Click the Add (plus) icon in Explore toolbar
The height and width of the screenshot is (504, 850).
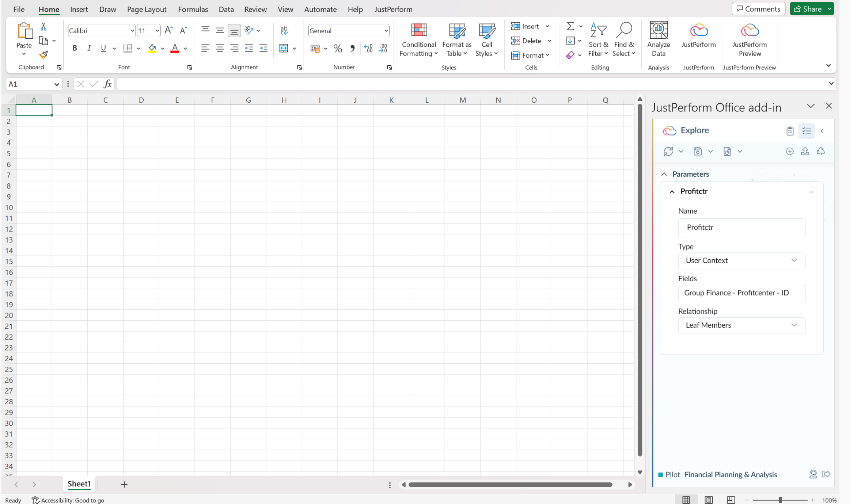(x=790, y=151)
